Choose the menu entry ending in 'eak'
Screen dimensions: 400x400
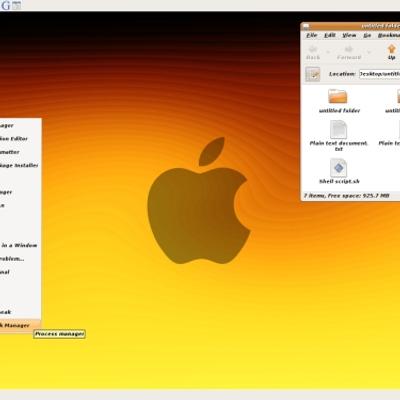(20, 312)
